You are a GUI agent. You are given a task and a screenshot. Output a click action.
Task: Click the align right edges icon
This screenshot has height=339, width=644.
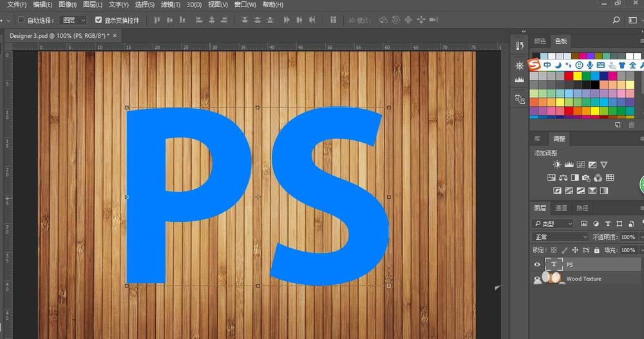coord(224,20)
